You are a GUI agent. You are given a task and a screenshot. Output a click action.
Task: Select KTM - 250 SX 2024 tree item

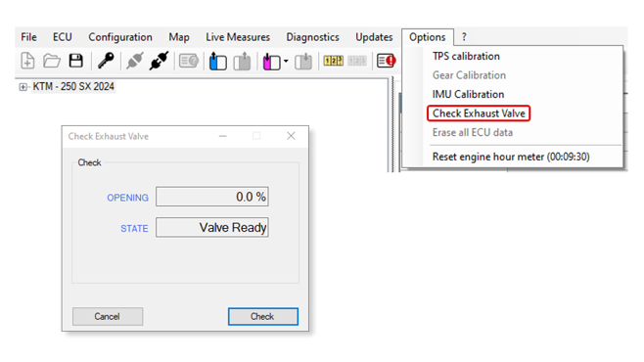point(73,87)
